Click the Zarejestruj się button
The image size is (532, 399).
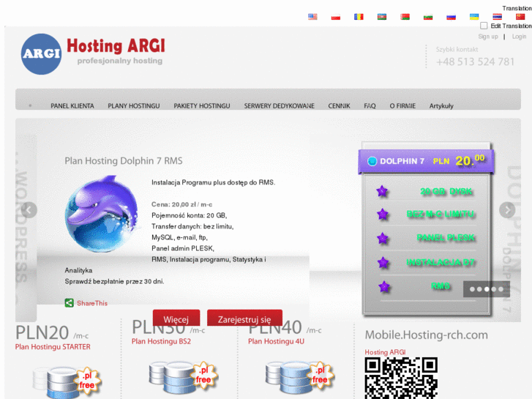pyautogui.click(x=244, y=318)
